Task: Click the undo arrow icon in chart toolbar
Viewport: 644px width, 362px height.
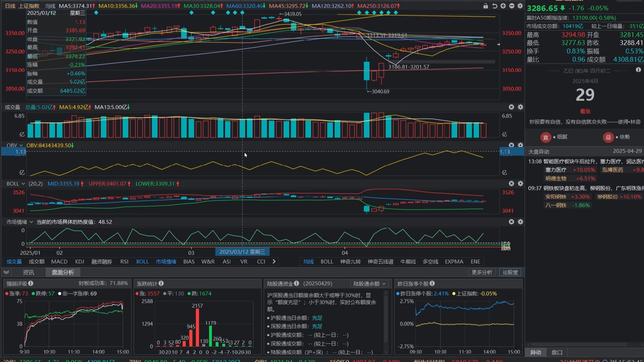Action: (494, 6)
